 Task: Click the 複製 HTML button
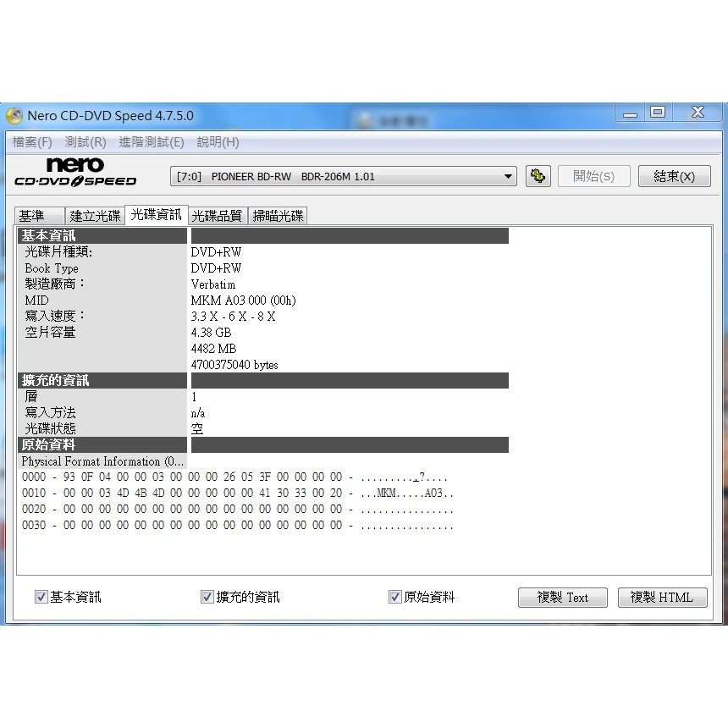tap(662, 598)
